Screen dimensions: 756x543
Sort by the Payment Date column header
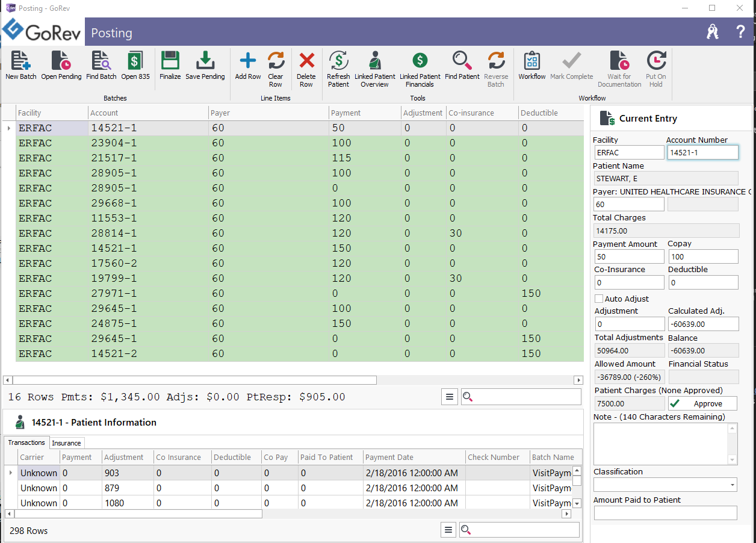pyautogui.click(x=414, y=457)
